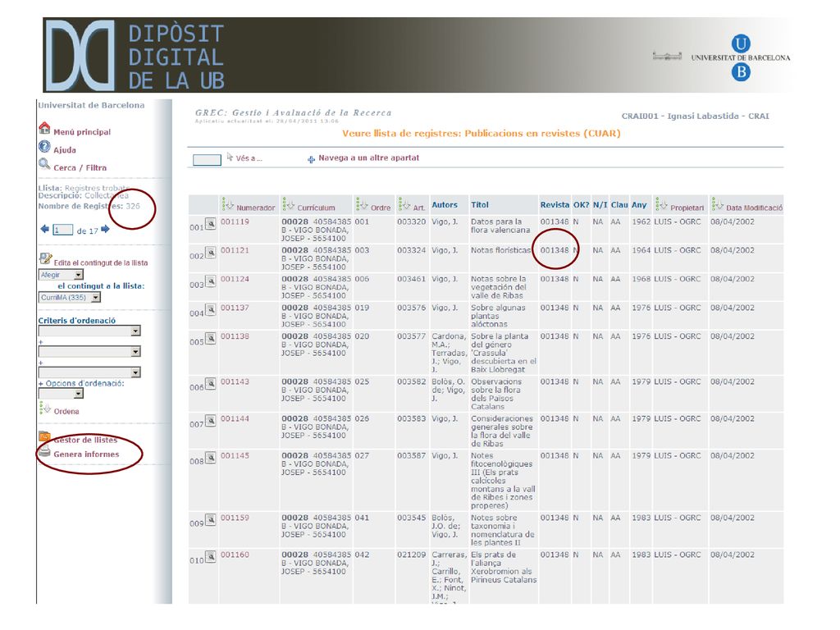Click sort icon on Data Modificació column
The width and height of the screenshot is (840, 630).
pos(717,204)
